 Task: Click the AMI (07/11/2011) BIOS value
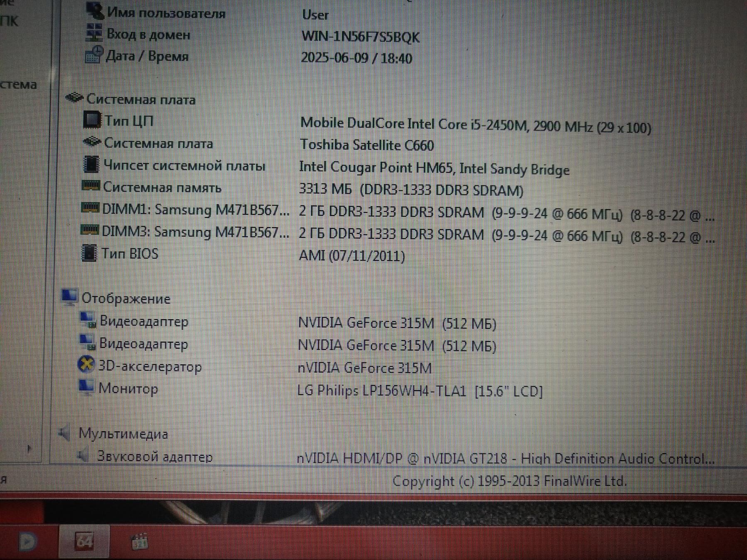click(352, 256)
